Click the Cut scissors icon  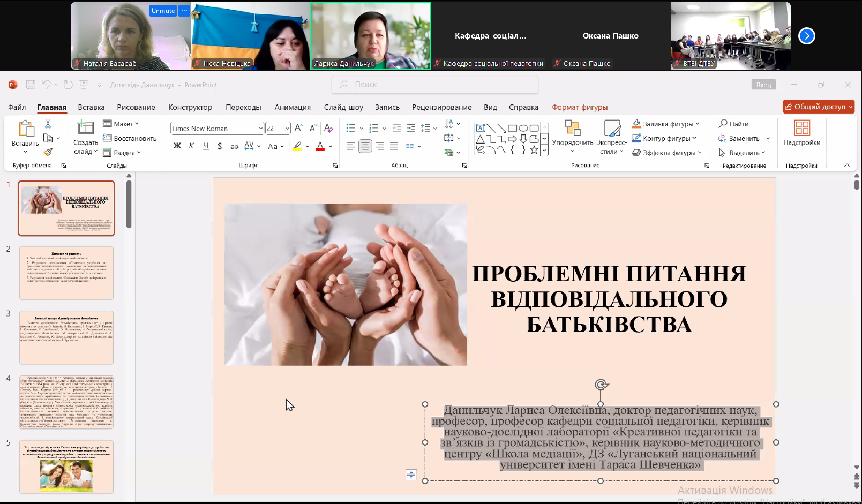48,124
